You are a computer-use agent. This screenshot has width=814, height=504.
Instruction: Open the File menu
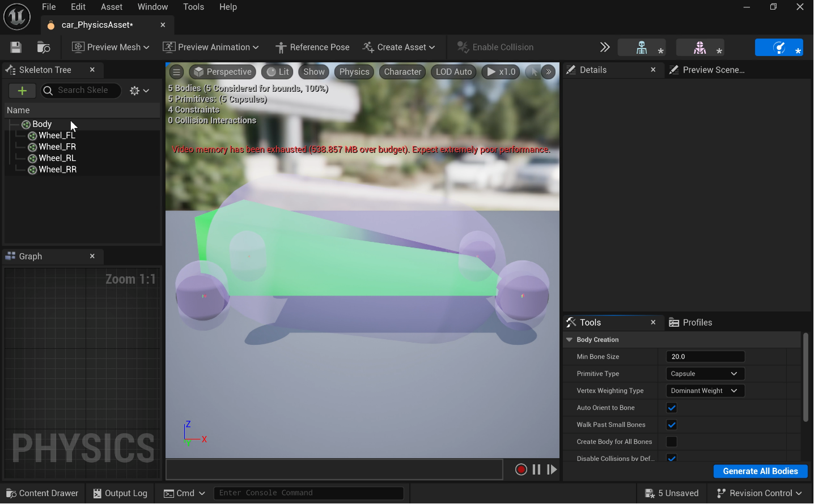pyautogui.click(x=49, y=7)
